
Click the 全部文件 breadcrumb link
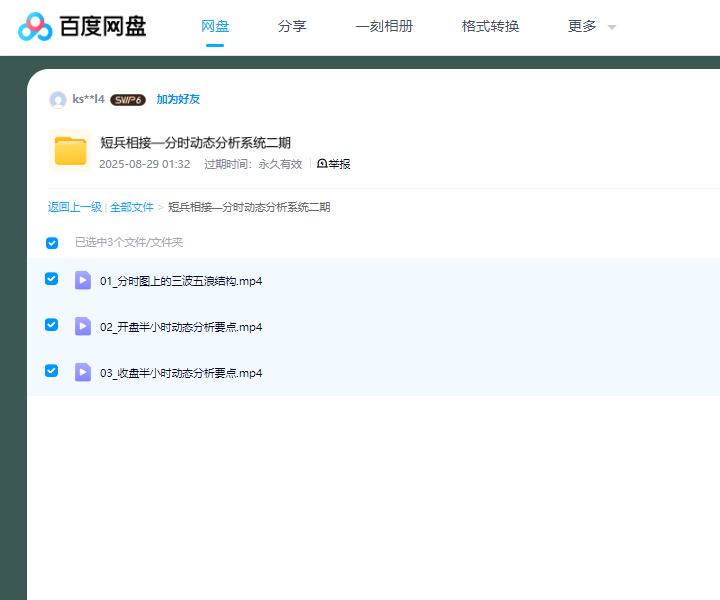(132, 208)
